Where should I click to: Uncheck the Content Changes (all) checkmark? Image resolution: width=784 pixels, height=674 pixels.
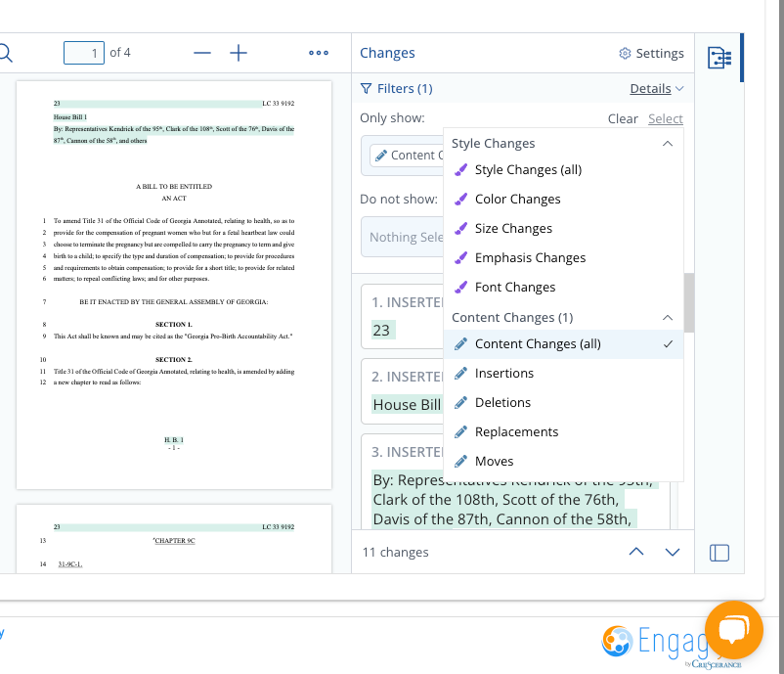coord(668,344)
